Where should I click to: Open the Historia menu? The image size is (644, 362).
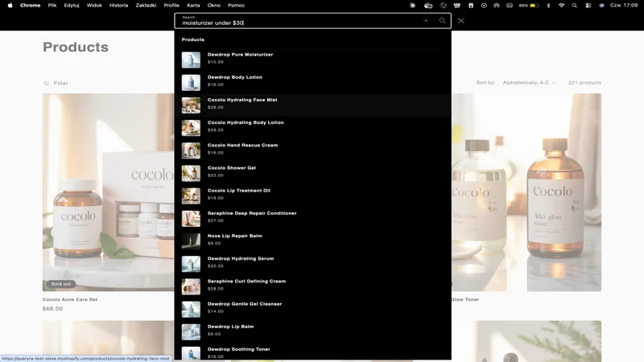coord(118,6)
